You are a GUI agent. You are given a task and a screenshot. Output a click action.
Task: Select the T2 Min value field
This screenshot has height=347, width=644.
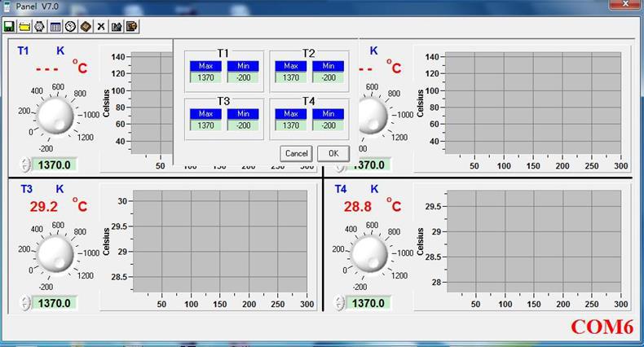pos(329,77)
